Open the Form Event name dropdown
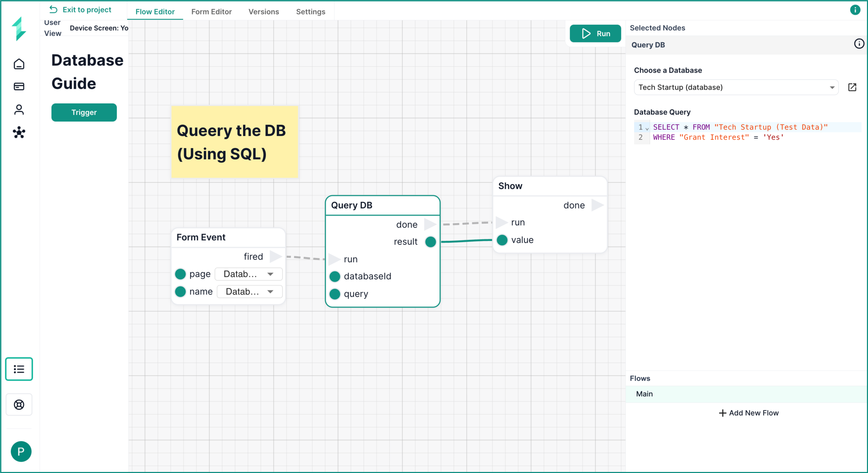 pos(249,292)
